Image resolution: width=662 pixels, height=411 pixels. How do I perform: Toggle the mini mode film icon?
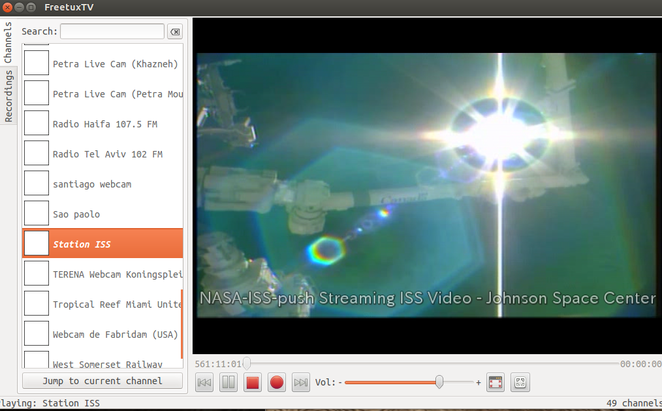tap(495, 383)
